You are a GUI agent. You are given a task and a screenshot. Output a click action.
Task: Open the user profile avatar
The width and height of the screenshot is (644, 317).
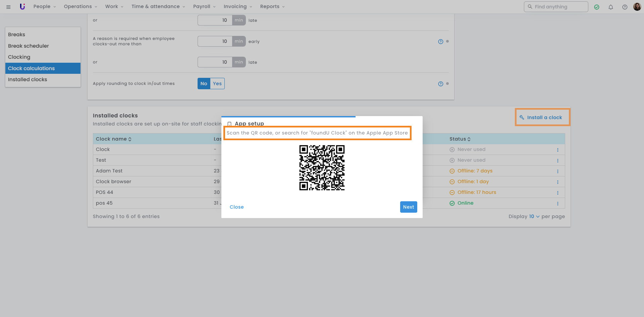(637, 7)
